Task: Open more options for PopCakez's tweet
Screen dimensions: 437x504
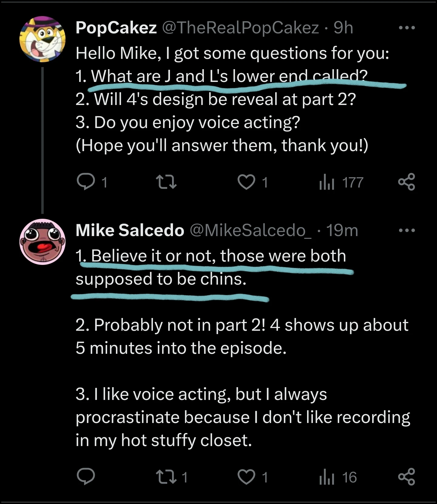Action: click(408, 27)
